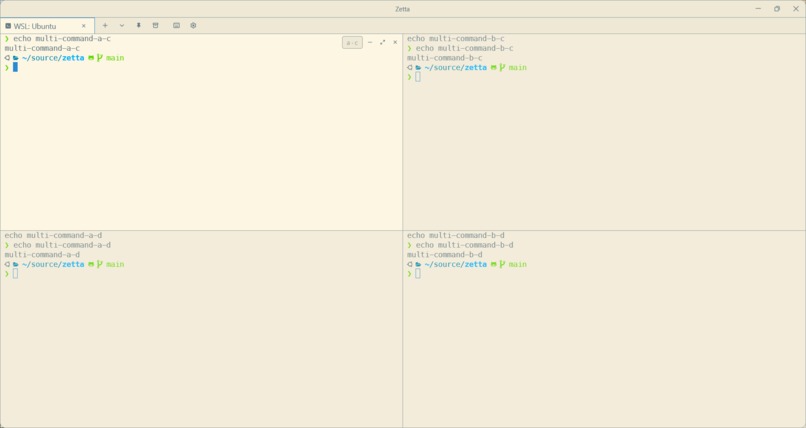Click the output text "multi-command-a-d"
The height and width of the screenshot is (428, 806).
42,255
